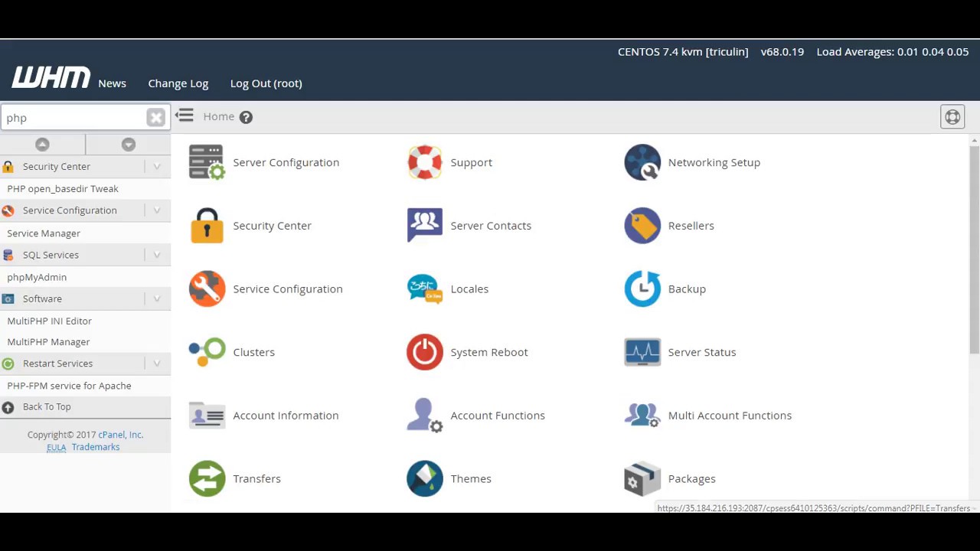Screen dimensions: 980x551
Task: Click the Back To Top link
Action: 47,407
